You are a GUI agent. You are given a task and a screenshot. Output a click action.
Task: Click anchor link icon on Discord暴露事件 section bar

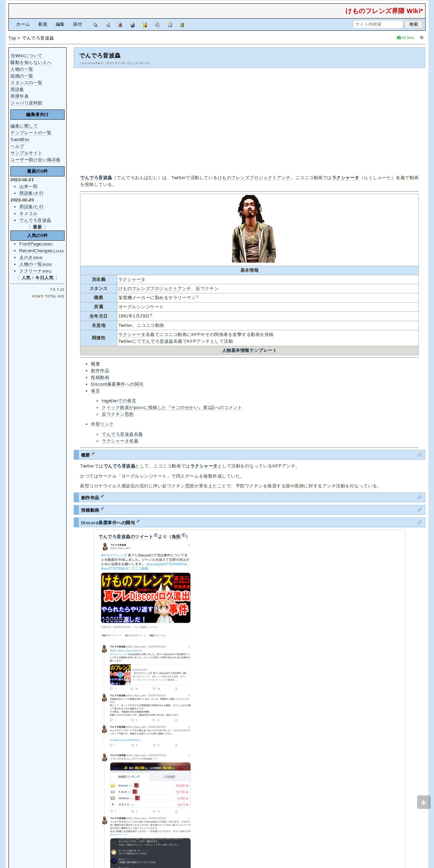(419, 523)
